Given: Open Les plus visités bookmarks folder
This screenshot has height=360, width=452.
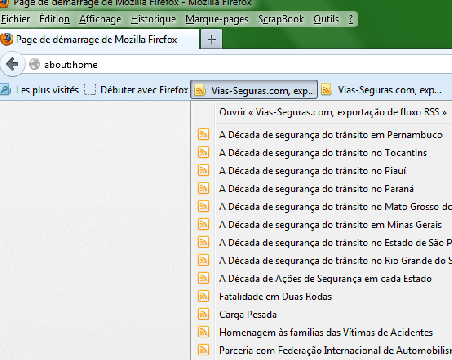Looking at the screenshot, I should pos(40,89).
